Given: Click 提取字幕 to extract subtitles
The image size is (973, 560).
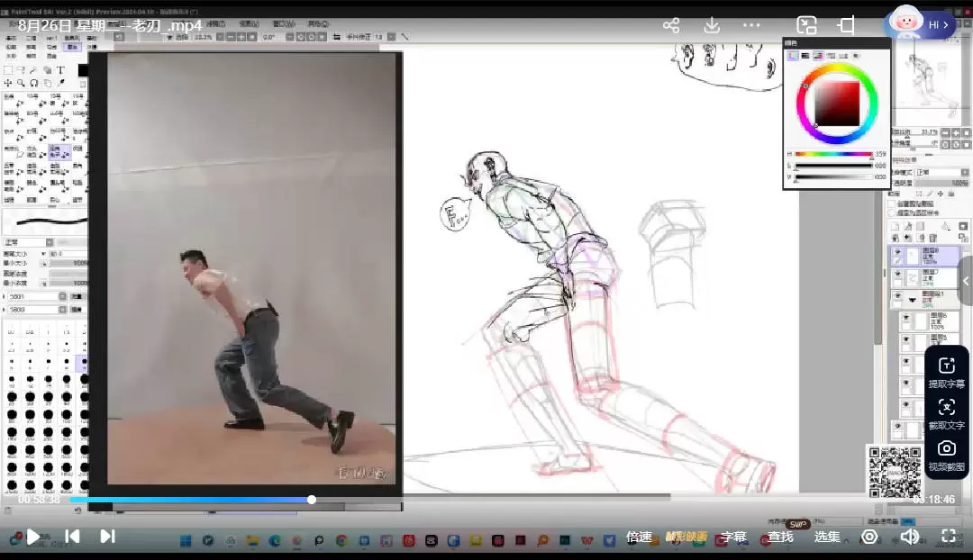Looking at the screenshot, I should tap(946, 372).
